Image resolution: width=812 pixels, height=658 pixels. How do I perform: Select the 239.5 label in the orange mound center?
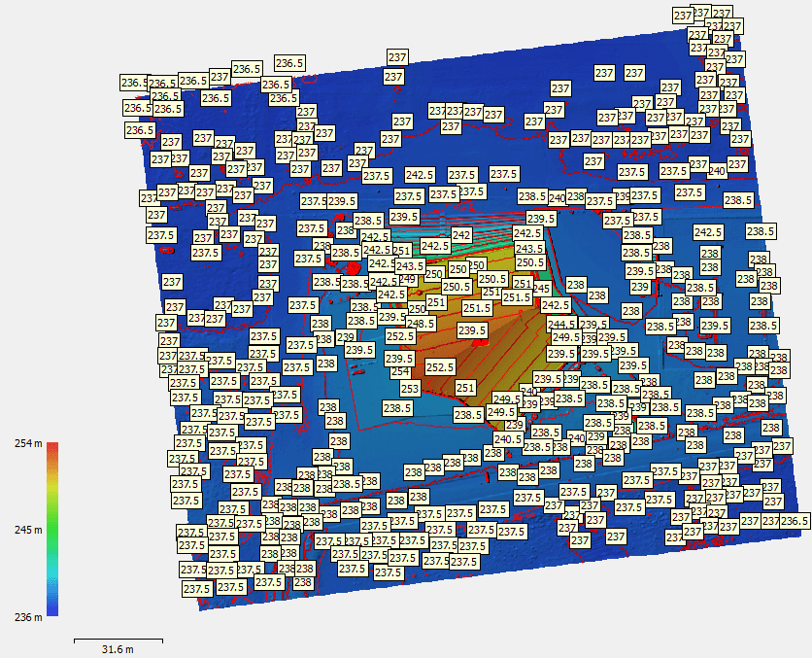[x=472, y=331]
